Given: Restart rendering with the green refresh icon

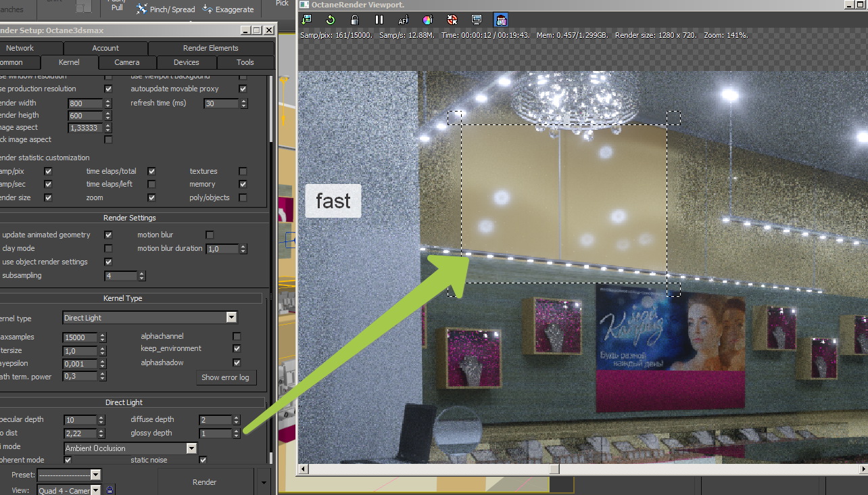Looking at the screenshot, I should tap(331, 20).
